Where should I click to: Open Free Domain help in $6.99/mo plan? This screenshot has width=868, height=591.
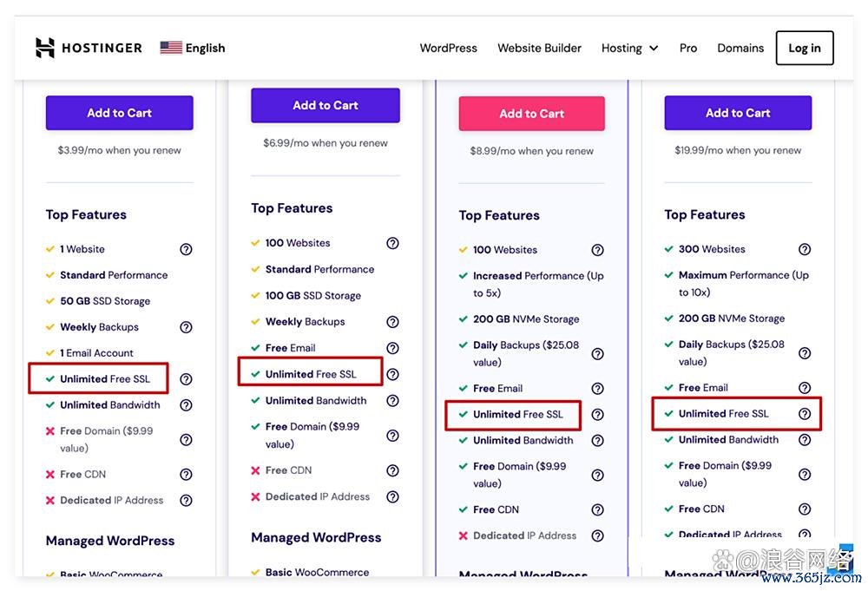[392, 436]
